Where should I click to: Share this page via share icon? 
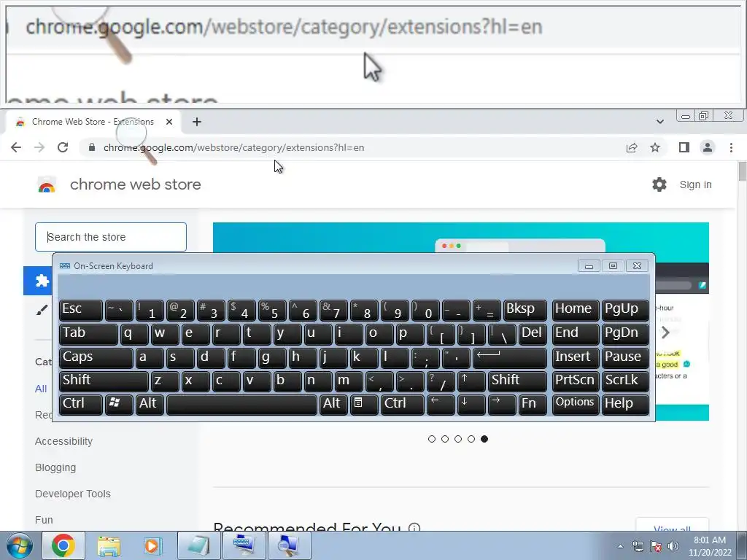[x=632, y=147]
